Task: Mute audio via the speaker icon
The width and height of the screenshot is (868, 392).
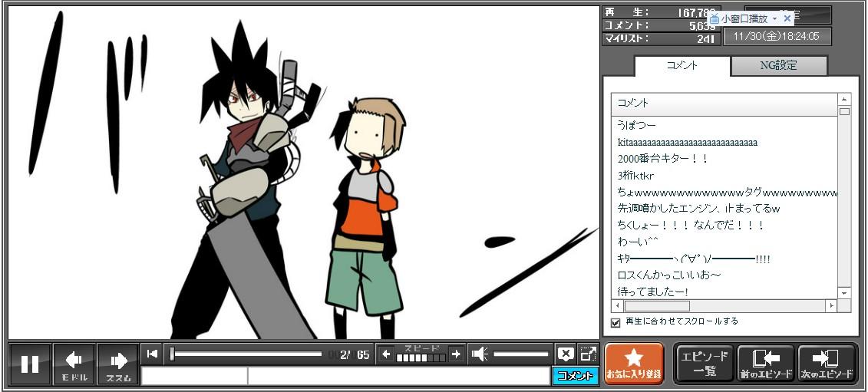Action: tap(480, 354)
